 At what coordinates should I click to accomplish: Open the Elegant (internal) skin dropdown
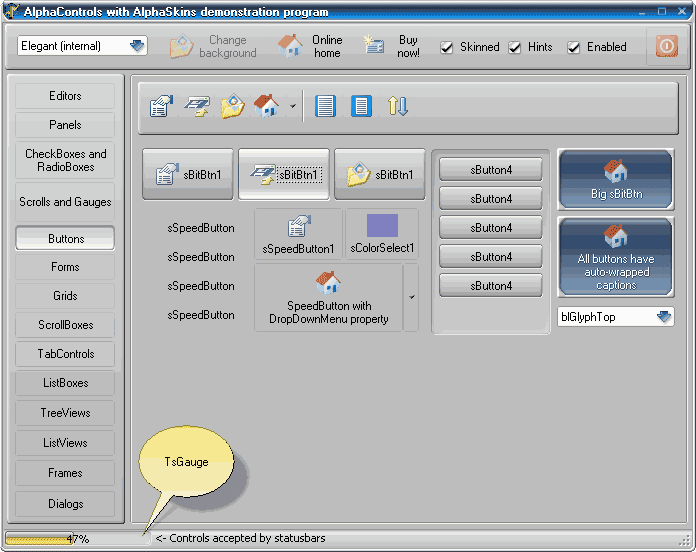pyautogui.click(x=137, y=46)
